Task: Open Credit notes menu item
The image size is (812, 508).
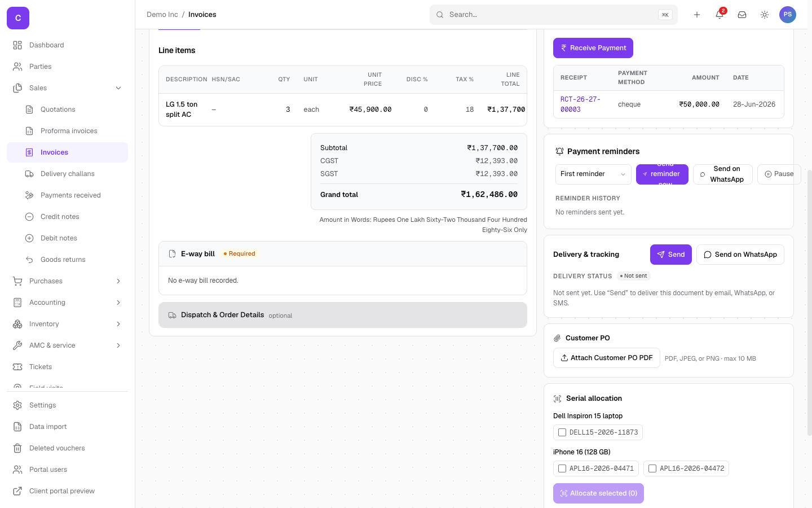Action: [67, 217]
